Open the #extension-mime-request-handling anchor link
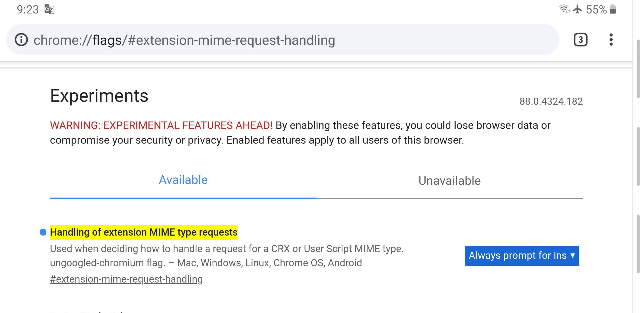 [x=126, y=279]
